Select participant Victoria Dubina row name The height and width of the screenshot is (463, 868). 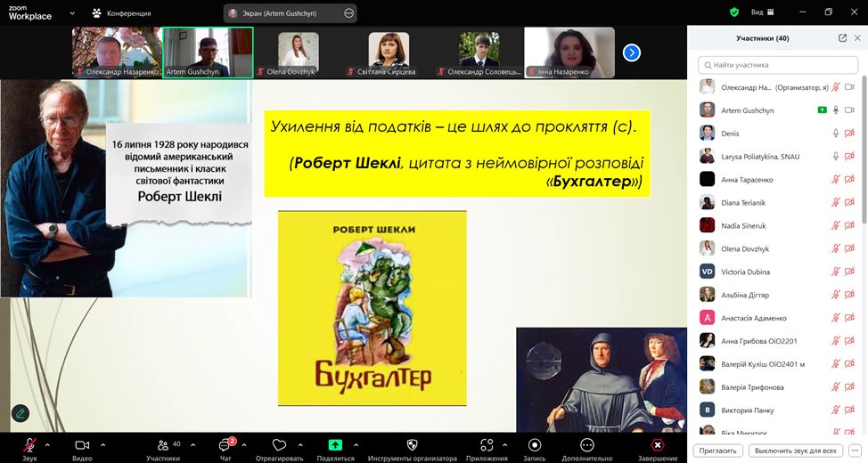coord(745,272)
